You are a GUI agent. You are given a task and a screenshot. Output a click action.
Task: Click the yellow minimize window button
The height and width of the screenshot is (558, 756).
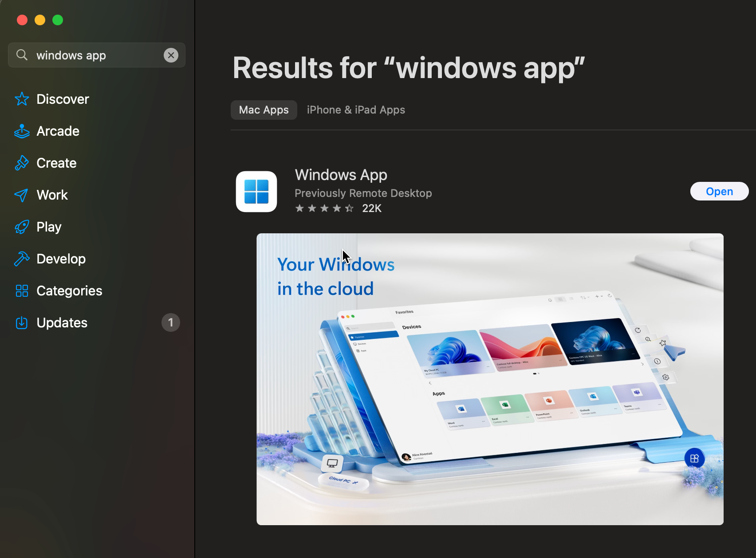pyautogui.click(x=40, y=20)
